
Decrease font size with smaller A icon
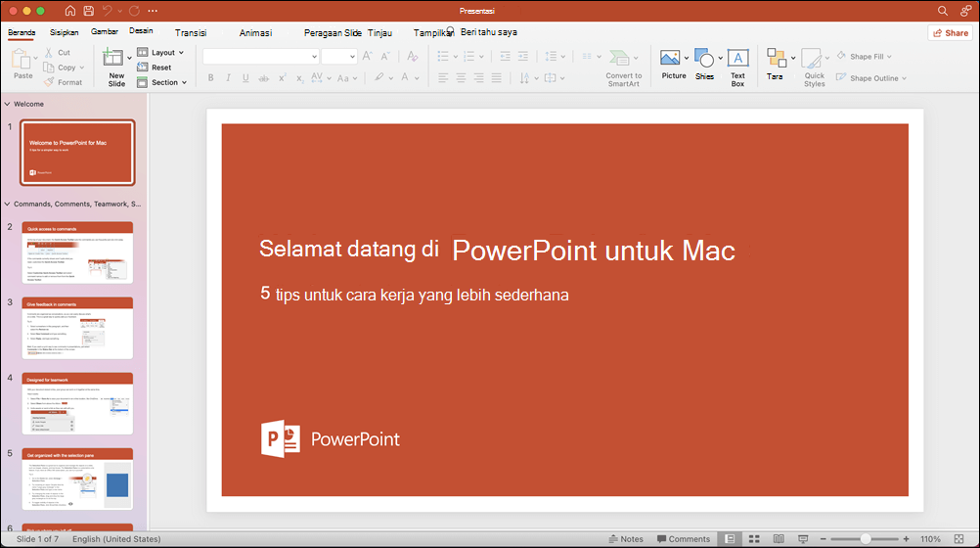click(x=385, y=57)
